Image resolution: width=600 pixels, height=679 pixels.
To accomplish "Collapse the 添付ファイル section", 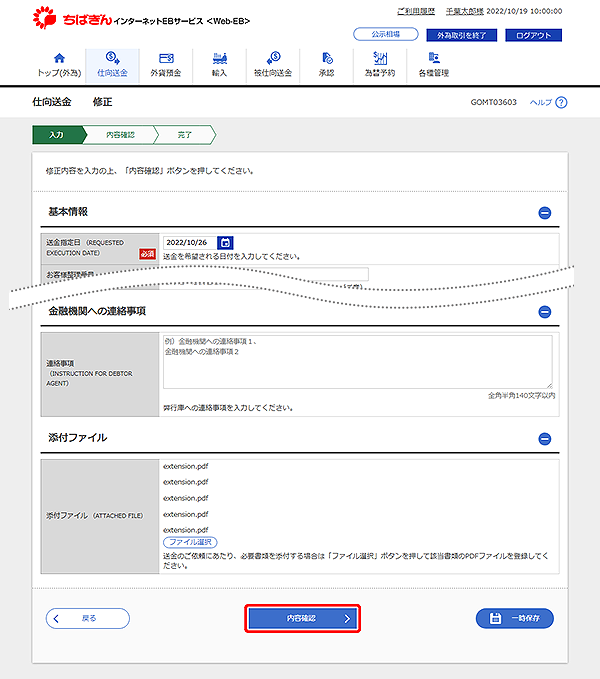I will pyautogui.click(x=545, y=439).
